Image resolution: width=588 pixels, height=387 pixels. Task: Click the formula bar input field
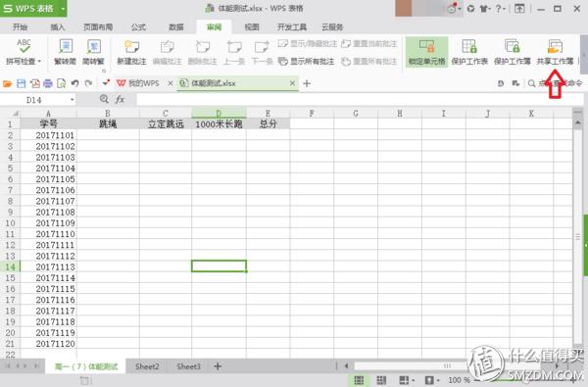pos(360,100)
